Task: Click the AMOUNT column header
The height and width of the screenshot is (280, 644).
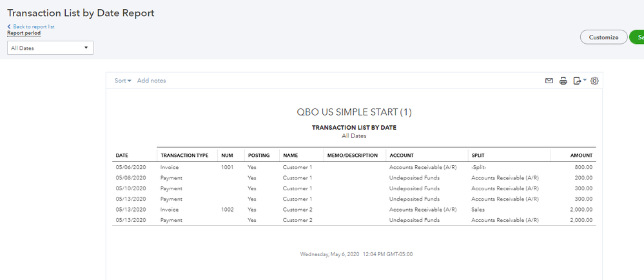Action: click(581, 155)
